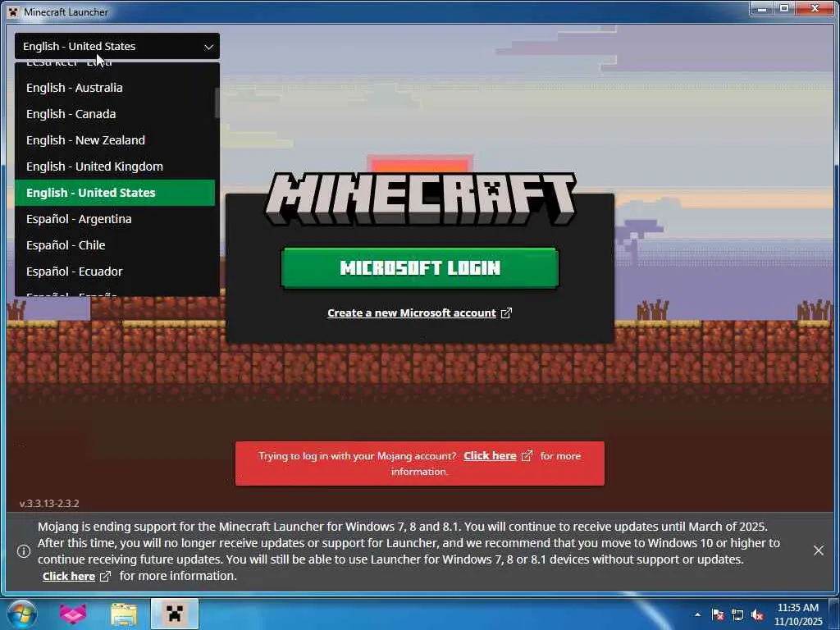Open Create a new Microsoft account link
The height and width of the screenshot is (630, 840).
412,313
